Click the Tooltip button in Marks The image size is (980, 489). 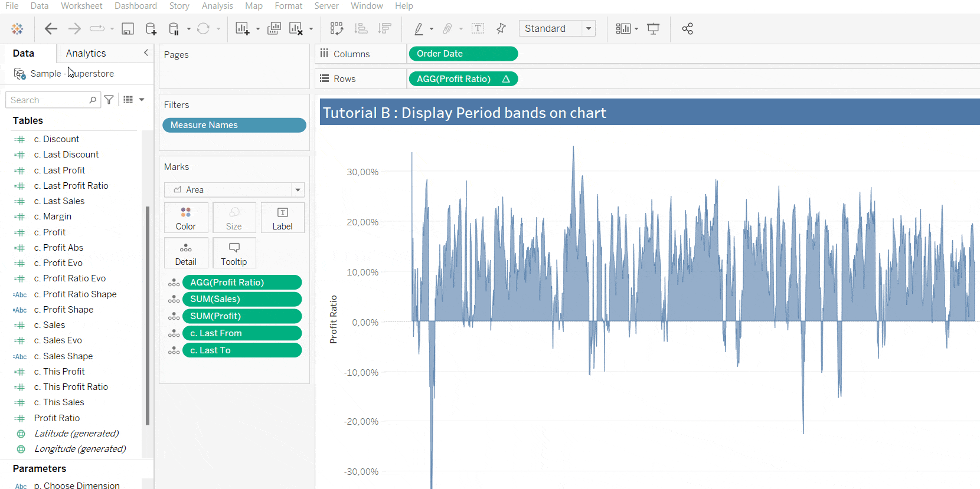[x=234, y=253]
